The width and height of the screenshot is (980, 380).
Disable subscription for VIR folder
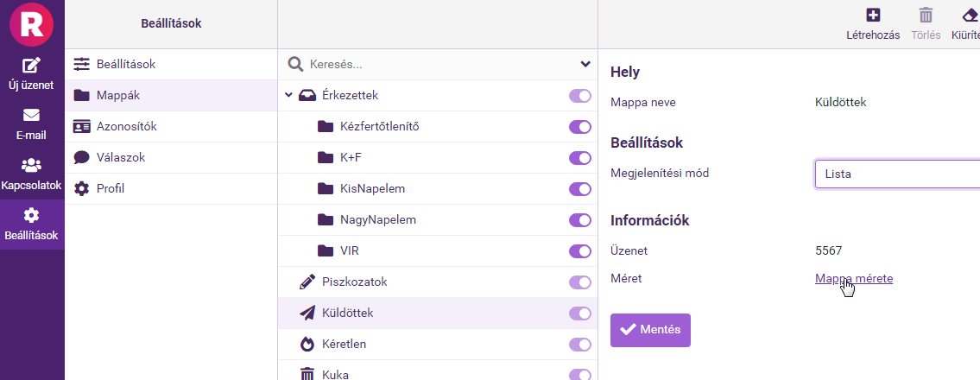[x=579, y=251]
